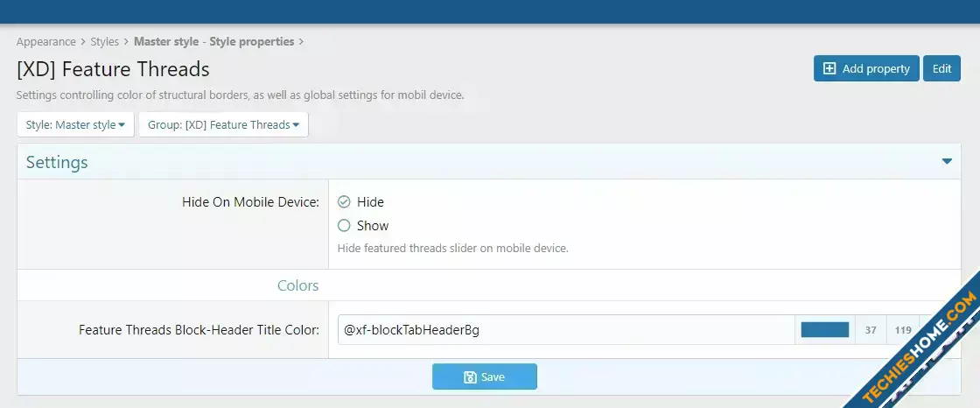Viewport: 980px width, 408px height.
Task: Click the description about structural border colors
Action: 240,95
